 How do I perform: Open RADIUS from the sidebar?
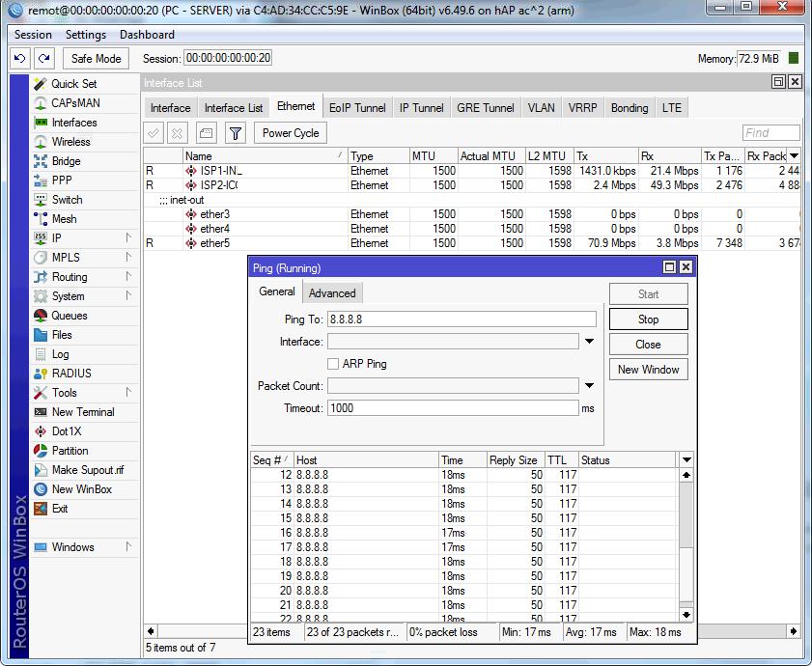[x=71, y=374]
